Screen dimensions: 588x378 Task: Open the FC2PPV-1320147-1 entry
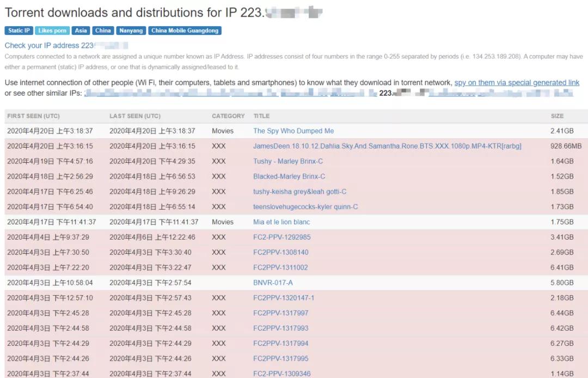click(x=284, y=298)
